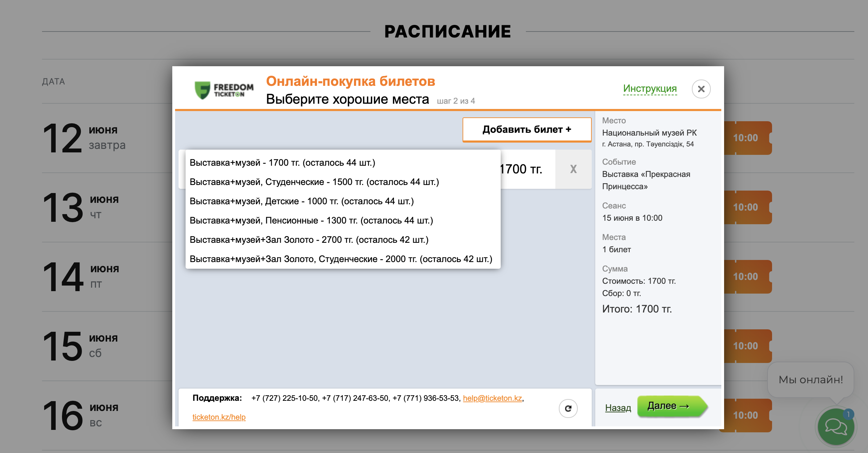Click Добавить билет + button
This screenshot has height=453, width=868.
click(x=527, y=130)
